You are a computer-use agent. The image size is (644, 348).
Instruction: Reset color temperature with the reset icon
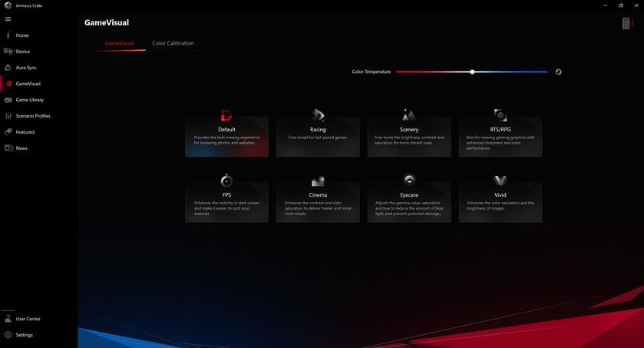click(x=558, y=72)
